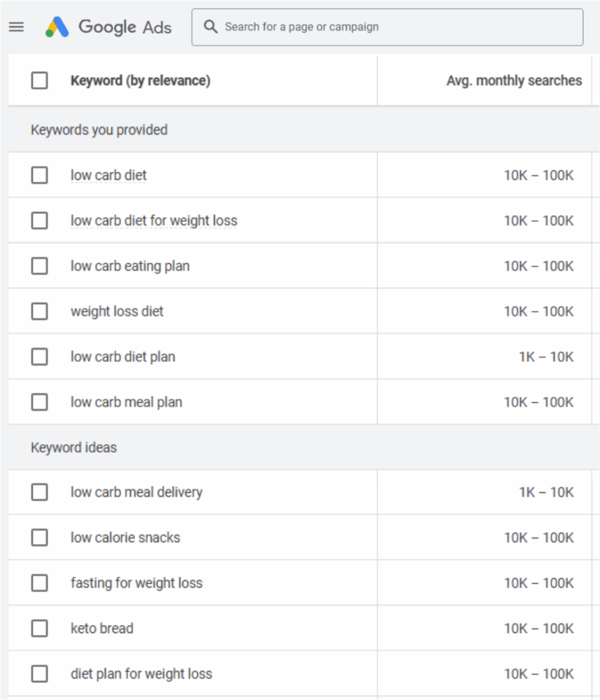Viewport: 600px width, 700px height.
Task: Focus the page or campaign search field
Action: click(397, 27)
